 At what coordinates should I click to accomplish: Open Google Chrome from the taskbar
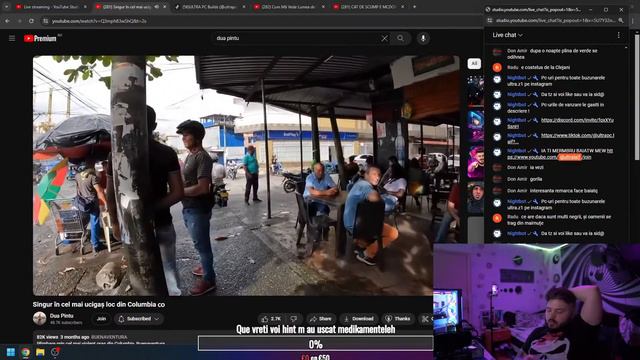26,352
